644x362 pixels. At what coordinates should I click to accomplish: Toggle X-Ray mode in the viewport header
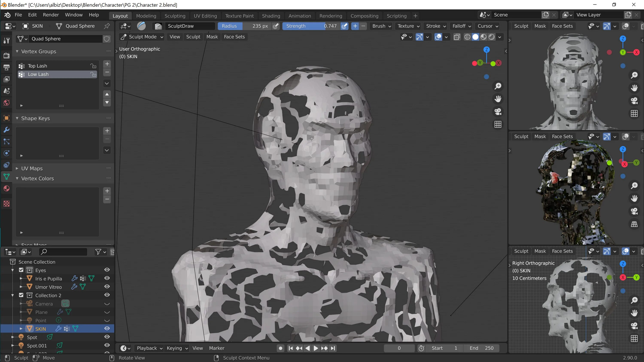(x=457, y=37)
